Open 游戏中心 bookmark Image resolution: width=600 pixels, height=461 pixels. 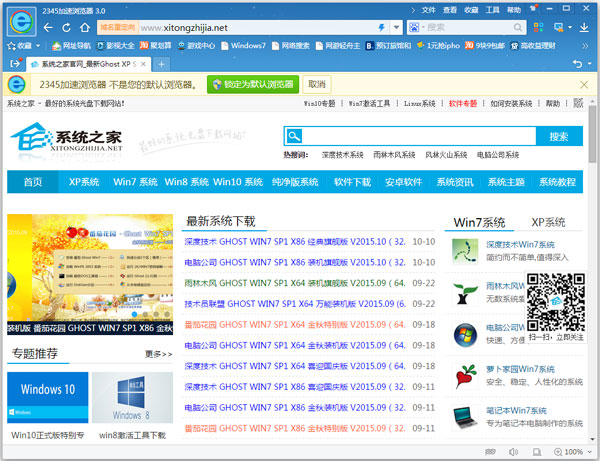[x=196, y=46]
